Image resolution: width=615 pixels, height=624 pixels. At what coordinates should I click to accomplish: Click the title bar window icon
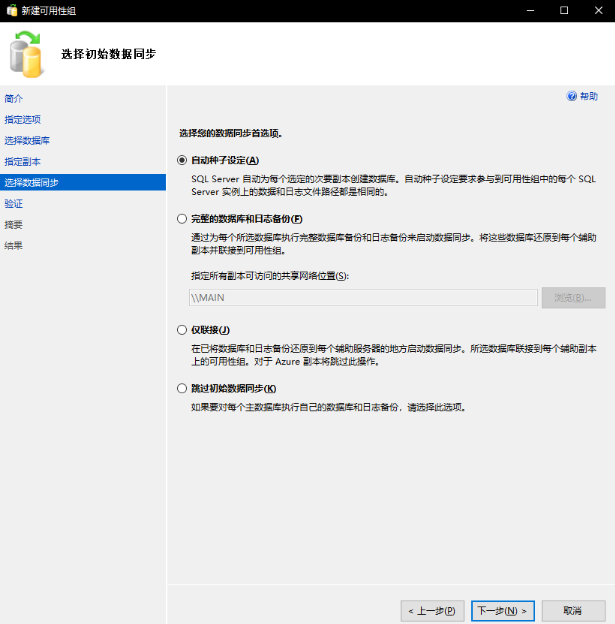[11, 10]
